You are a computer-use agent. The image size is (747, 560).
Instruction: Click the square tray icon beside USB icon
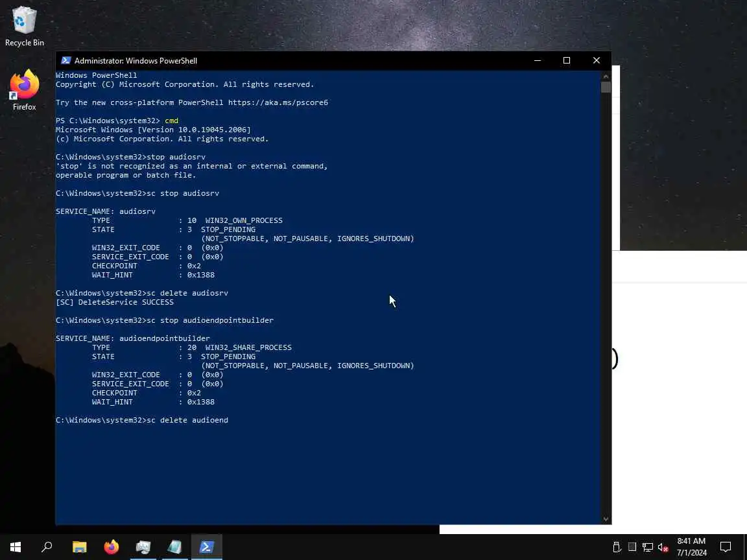tap(632, 547)
